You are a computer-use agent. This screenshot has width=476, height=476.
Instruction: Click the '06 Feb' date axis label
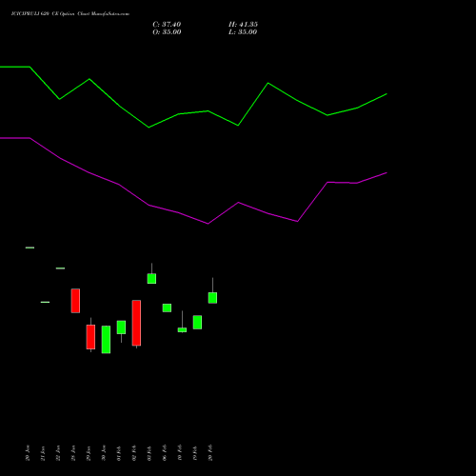(x=165, y=453)
